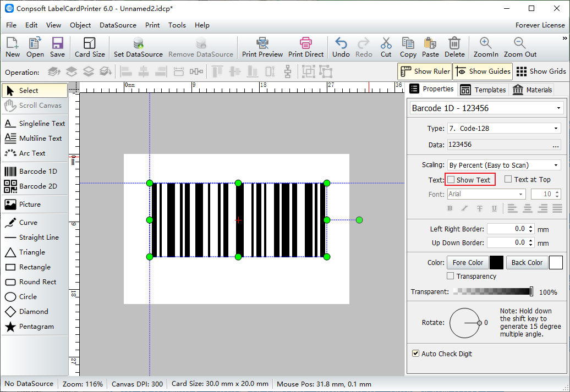Expand toolbar overflow chevron
The height and width of the screenshot is (392, 570).
pos(564,38)
